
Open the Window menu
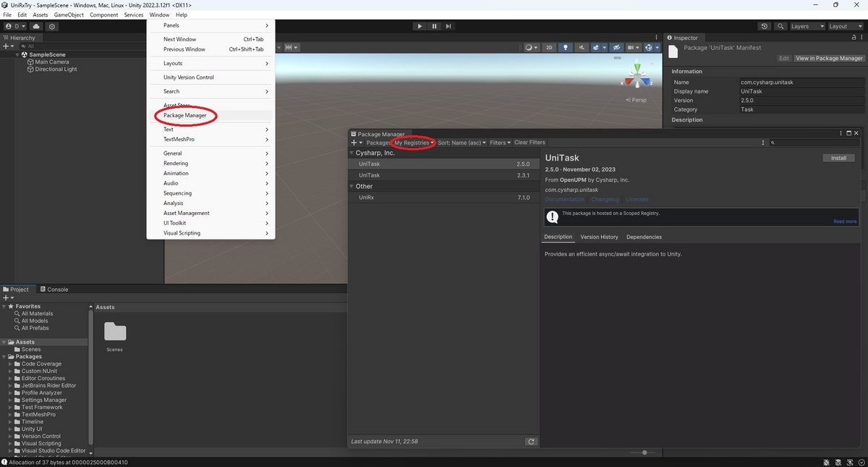[x=159, y=14]
